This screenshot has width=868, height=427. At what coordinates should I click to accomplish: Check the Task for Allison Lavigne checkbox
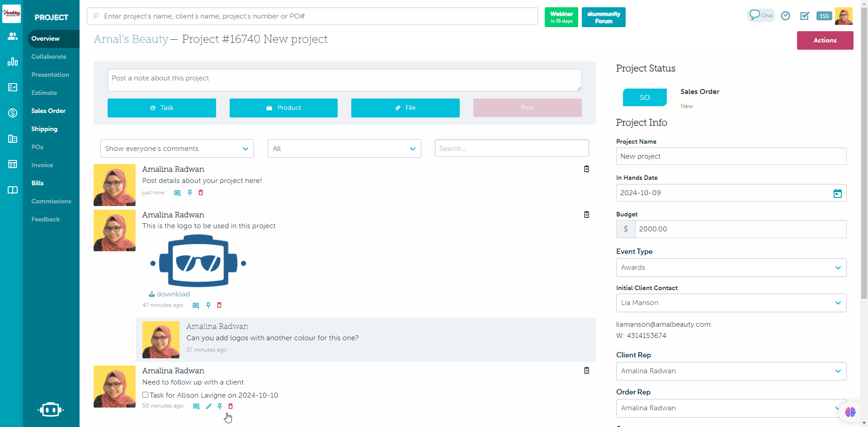(x=146, y=395)
